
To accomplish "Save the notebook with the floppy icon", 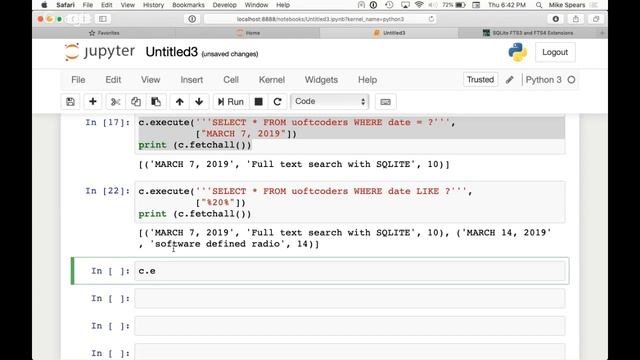I will (x=70, y=102).
